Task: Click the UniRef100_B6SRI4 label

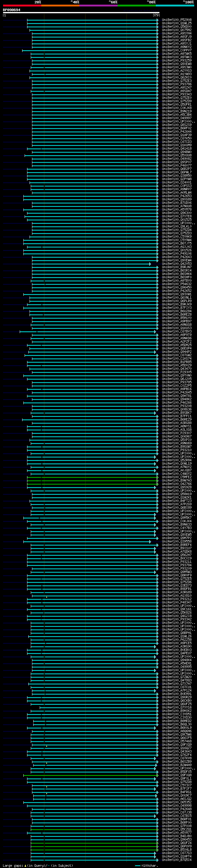Action: tap(176, 271)
